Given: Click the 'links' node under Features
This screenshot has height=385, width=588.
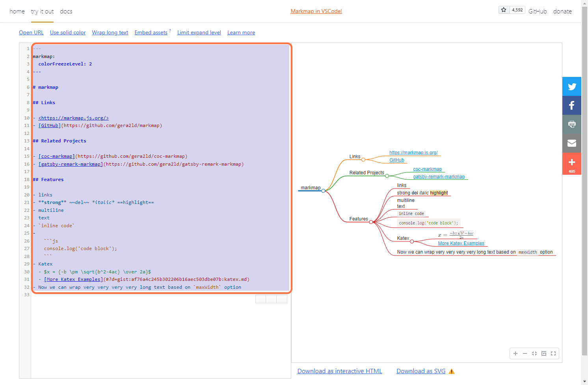Looking at the screenshot, I should pos(402,185).
